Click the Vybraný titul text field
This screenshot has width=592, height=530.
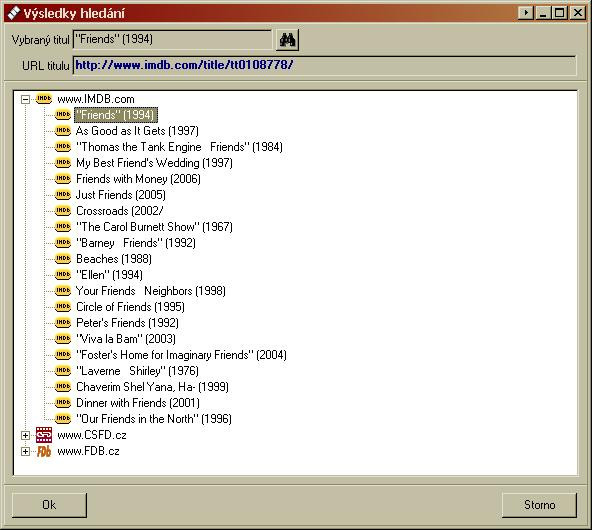172,40
